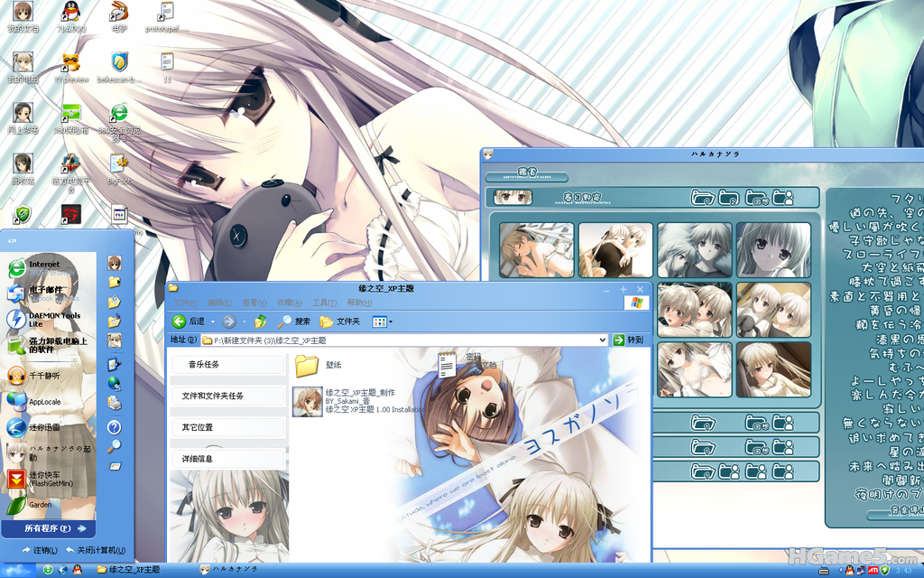Screen dimensions: 924x578
Task: Open 浩方电竞平台 desktop shortcut
Action: click(x=71, y=172)
